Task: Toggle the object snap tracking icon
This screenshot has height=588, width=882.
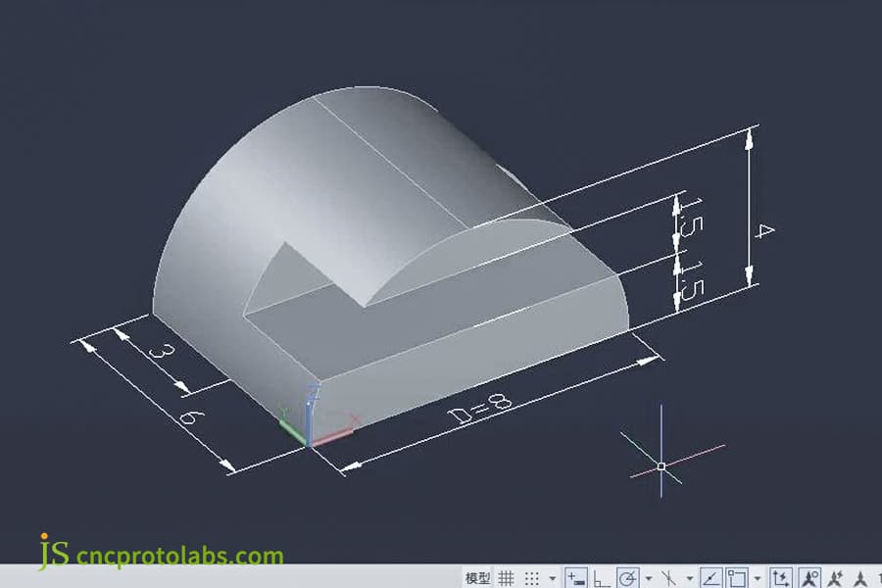Action: 710,573
